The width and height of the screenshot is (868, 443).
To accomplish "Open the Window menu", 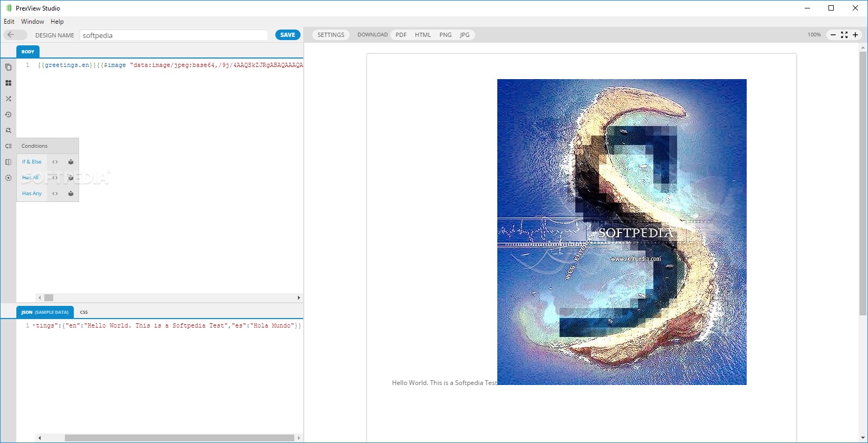I will coord(32,22).
